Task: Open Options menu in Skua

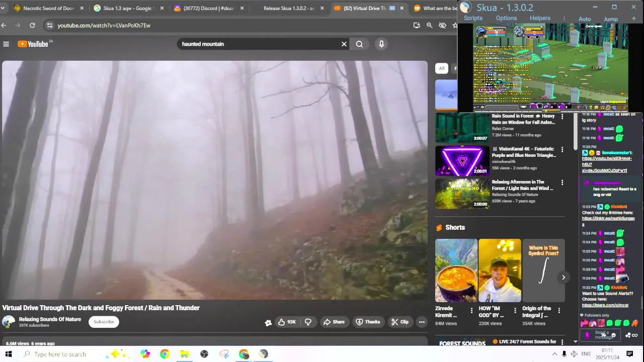Action: [x=506, y=18]
